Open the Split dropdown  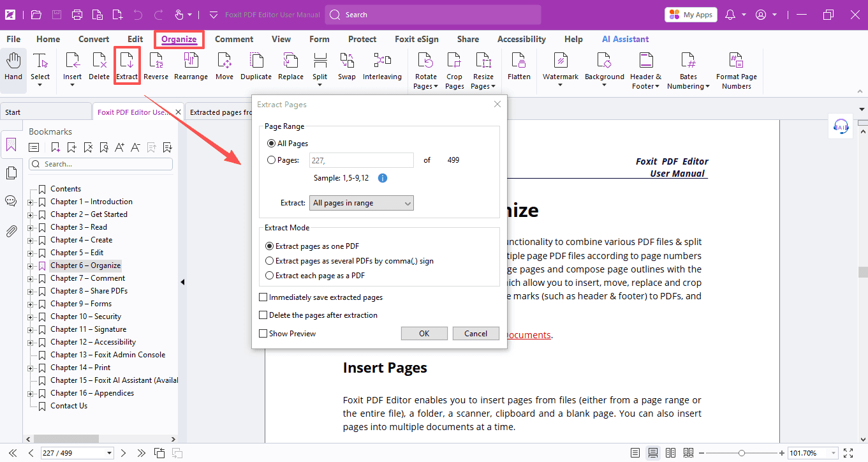point(320,85)
